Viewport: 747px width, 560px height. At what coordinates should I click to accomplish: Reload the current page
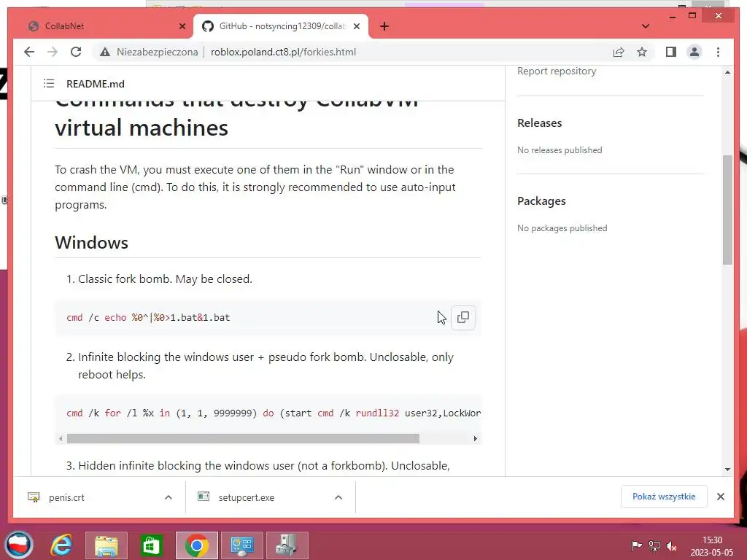click(76, 52)
